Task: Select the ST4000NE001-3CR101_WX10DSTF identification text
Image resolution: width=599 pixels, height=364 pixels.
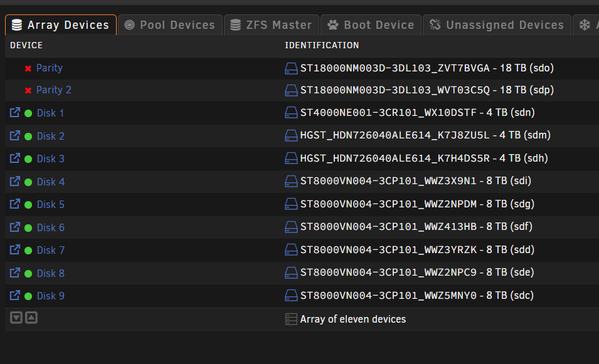Action: pos(388,113)
